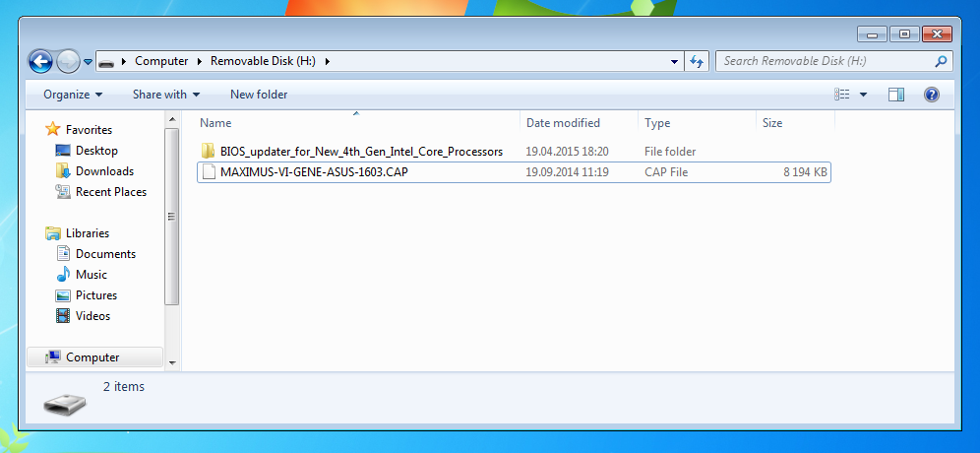Screen dimensions: 980x453
Task: Click the search magnifier icon
Action: (x=941, y=61)
